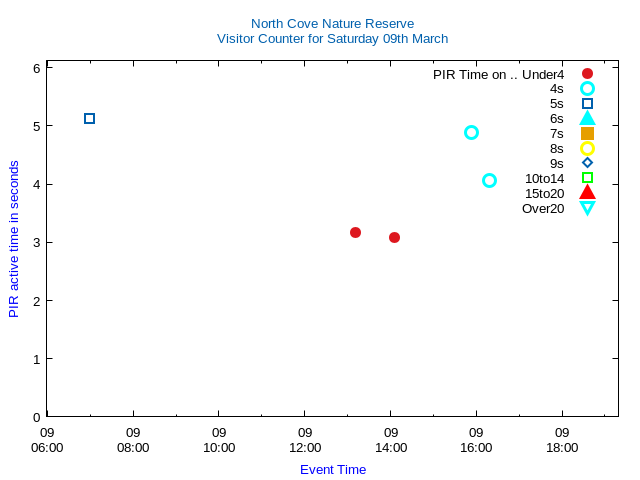Click the yellow 8s legend circle
Screen dimensions: 640x480
click(587, 148)
